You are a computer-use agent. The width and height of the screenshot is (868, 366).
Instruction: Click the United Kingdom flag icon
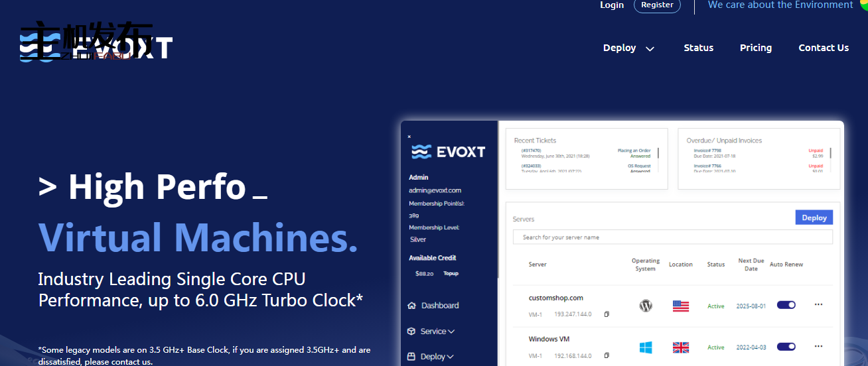pyautogui.click(x=681, y=347)
